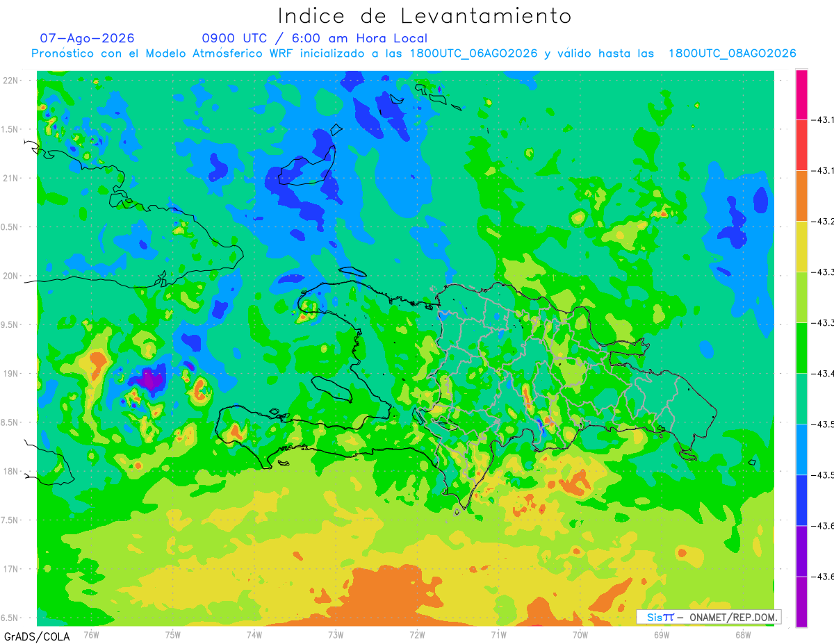Click the WRF model forecast description line
This screenshot has height=644, width=834.
point(414,53)
